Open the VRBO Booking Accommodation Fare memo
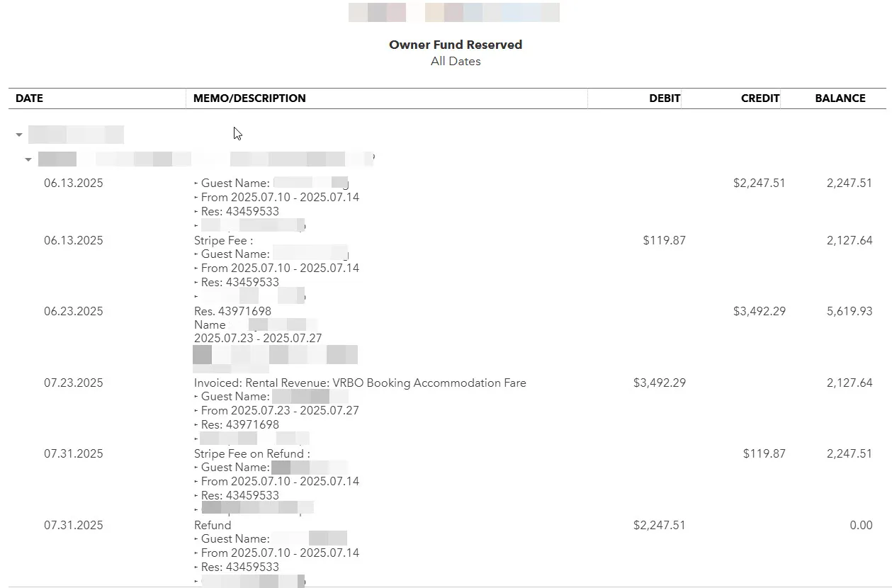The width and height of the screenshot is (892, 588). [x=360, y=383]
